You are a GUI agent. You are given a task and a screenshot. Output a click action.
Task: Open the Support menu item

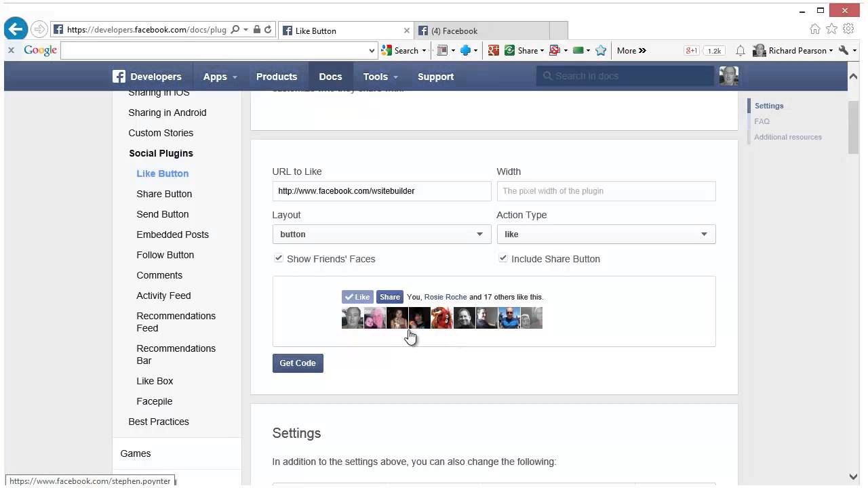point(435,77)
